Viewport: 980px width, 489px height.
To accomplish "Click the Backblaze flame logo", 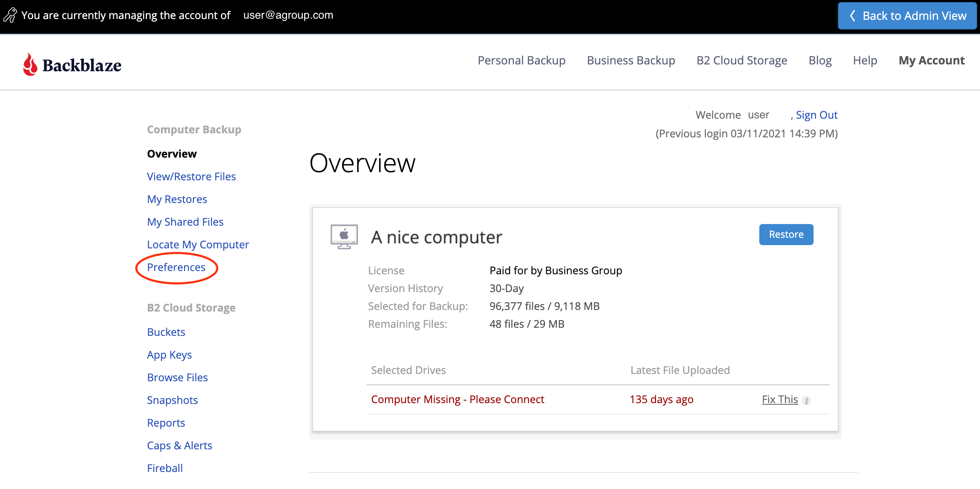I will click(30, 64).
